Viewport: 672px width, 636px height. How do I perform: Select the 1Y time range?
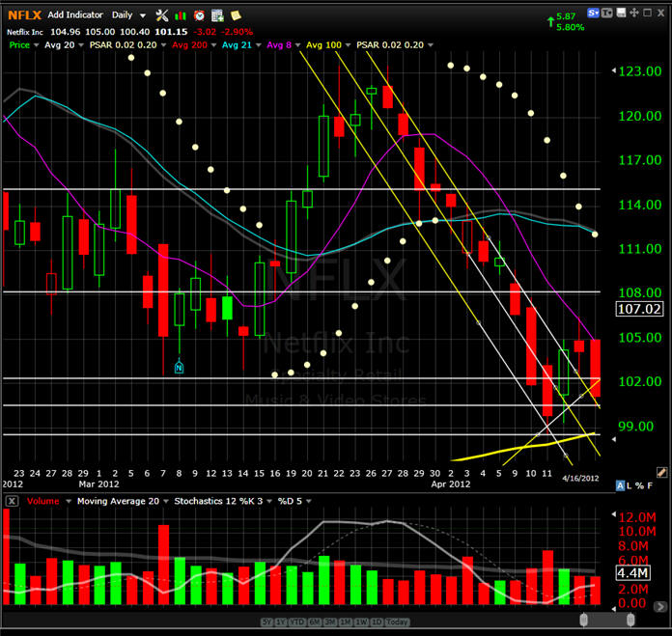(281, 622)
